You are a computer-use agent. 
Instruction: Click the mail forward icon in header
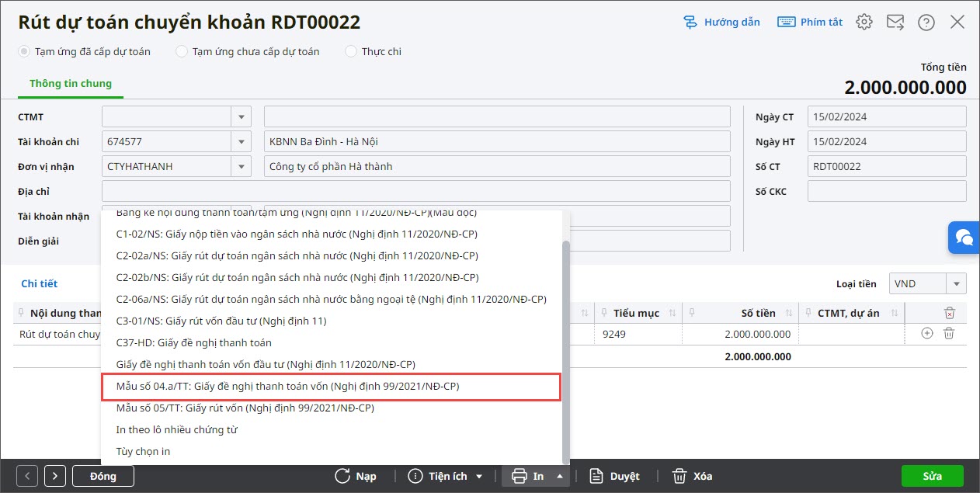895,22
